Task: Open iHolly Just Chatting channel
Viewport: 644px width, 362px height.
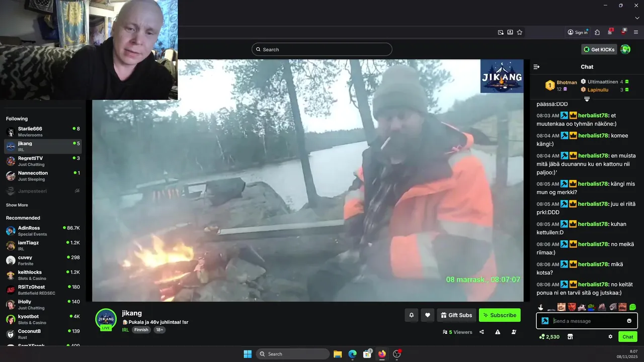Action: coord(43,305)
